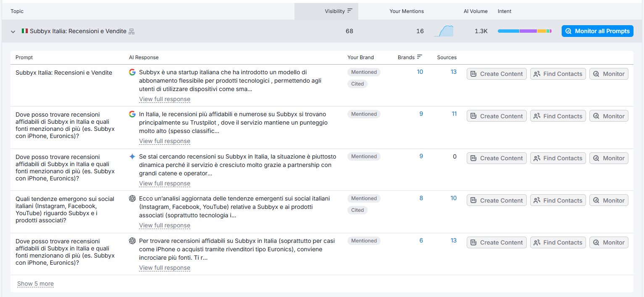The image size is (644, 297).
Task: Click the Topic column header
Action: 17,11
